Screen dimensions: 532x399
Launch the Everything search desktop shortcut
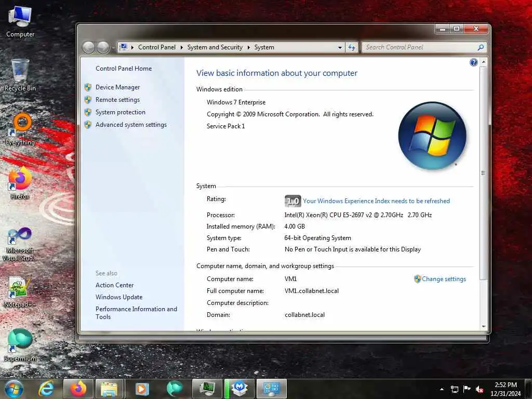click(20, 129)
